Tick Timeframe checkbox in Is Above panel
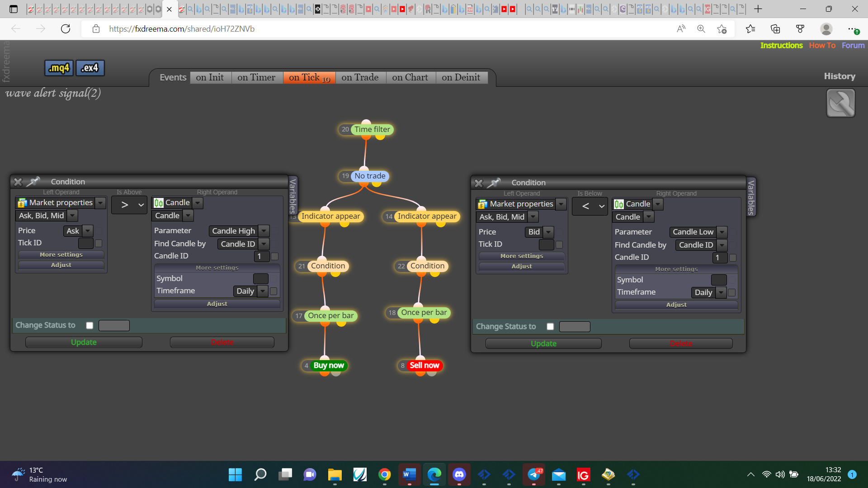Viewport: 868px width, 488px height. coord(274,291)
